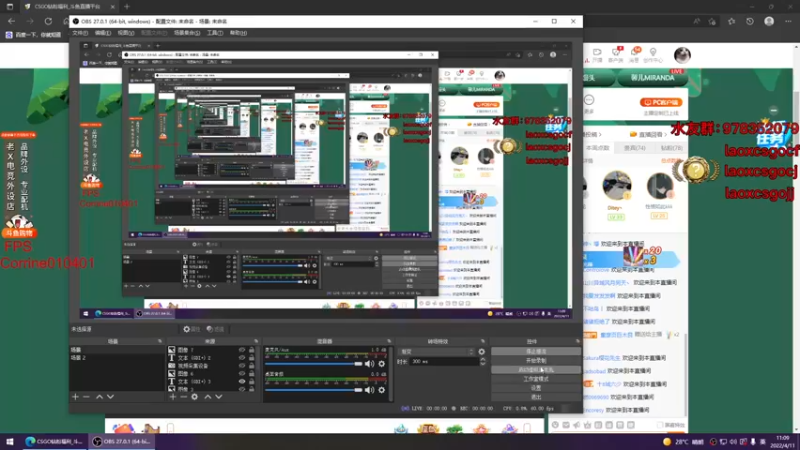Click the orange PC客户端 button
This screenshot has width=800, height=450.
tap(661, 103)
